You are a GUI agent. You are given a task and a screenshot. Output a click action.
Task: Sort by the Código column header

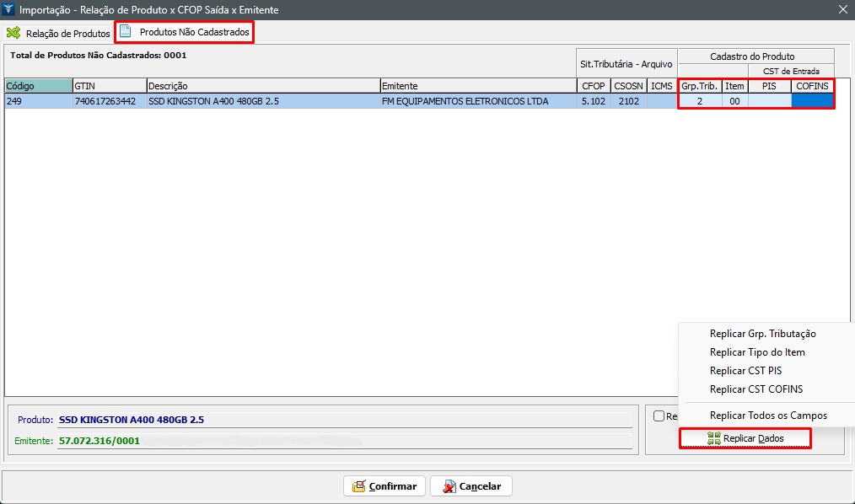pos(38,86)
